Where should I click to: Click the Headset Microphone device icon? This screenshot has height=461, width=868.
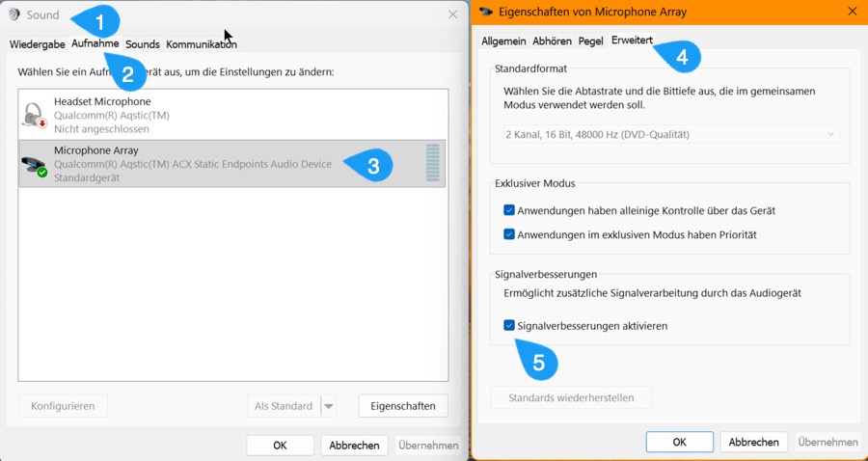pyautogui.click(x=34, y=115)
